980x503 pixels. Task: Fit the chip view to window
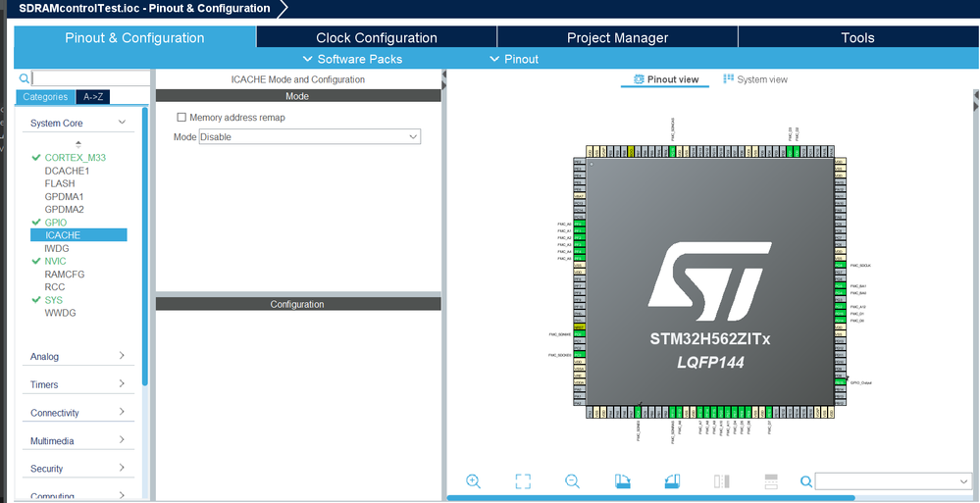point(523,481)
